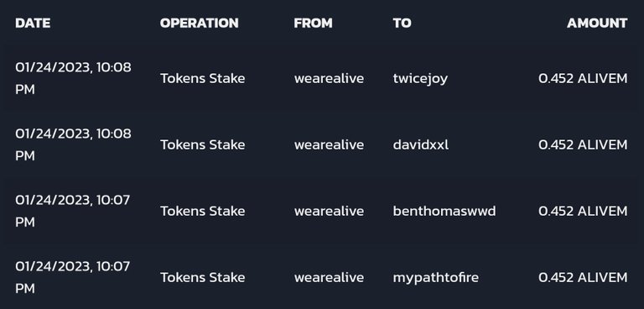Click the AMOUNT column header
Image resolution: width=644 pixels, height=309 pixels.
pos(597,23)
